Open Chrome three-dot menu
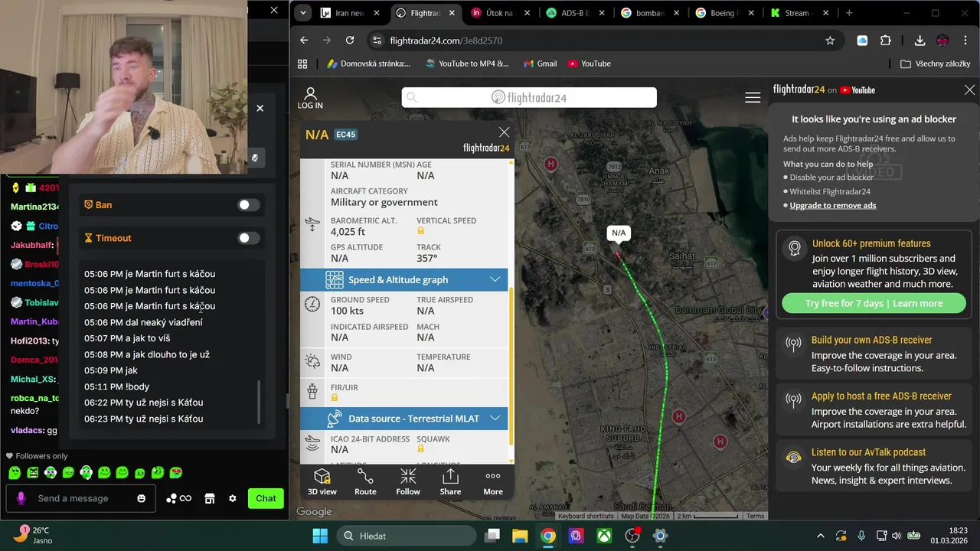 pyautogui.click(x=965, y=41)
